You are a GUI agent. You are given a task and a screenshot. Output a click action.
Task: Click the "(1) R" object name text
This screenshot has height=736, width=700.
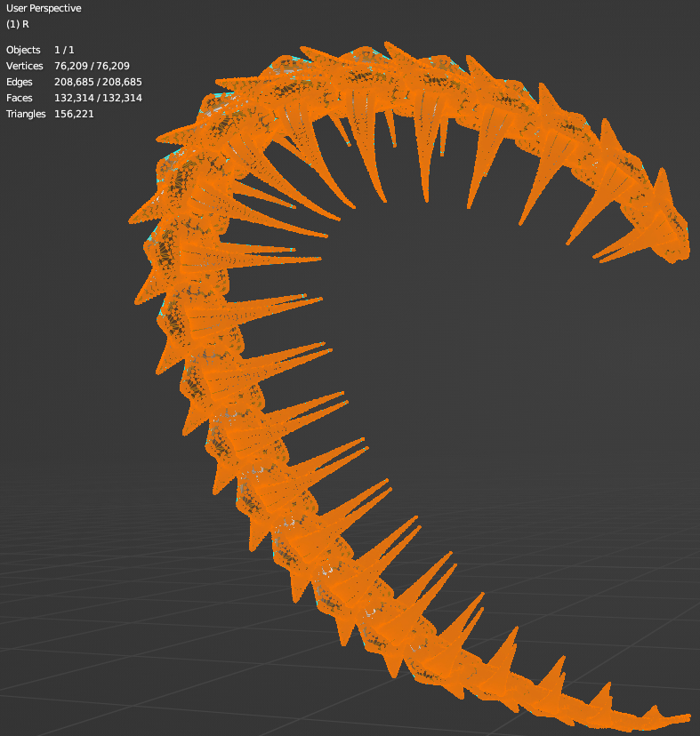coord(18,24)
